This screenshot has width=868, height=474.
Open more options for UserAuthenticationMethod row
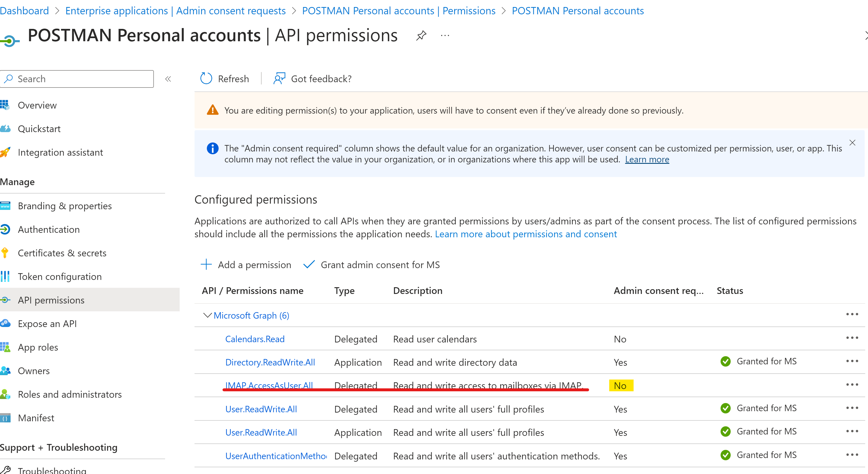point(852,455)
